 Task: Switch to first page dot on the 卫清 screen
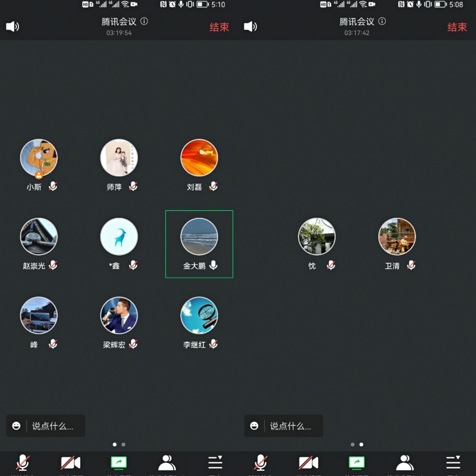[x=352, y=444]
